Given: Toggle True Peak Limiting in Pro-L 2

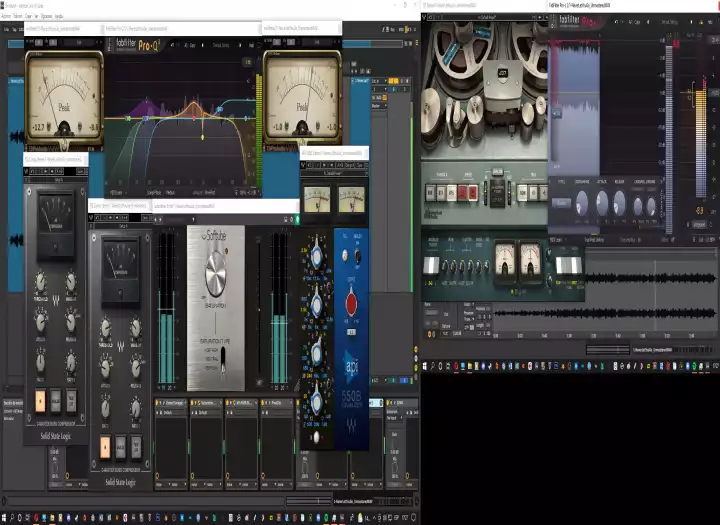Looking at the screenshot, I should point(593,240).
